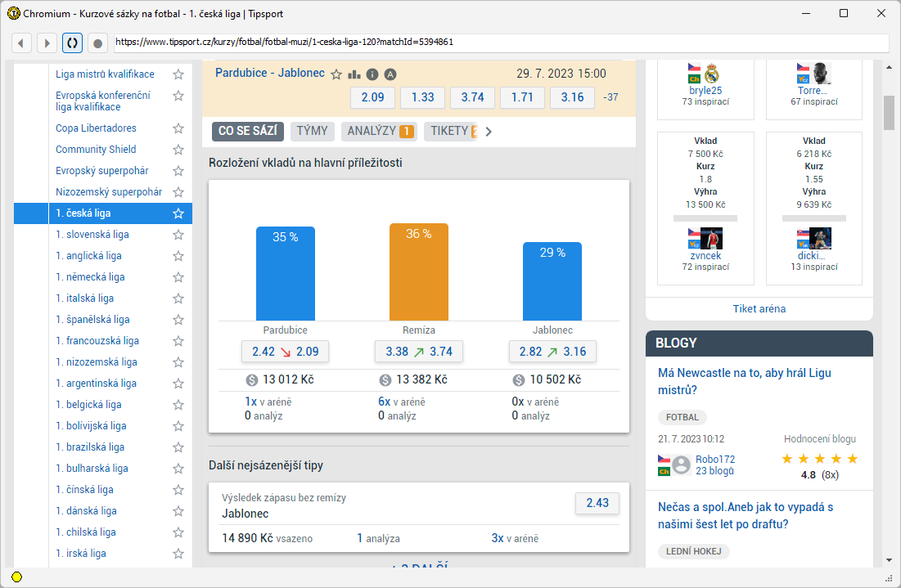Click the orange Remíza 36 % bar

pyautogui.click(x=419, y=272)
